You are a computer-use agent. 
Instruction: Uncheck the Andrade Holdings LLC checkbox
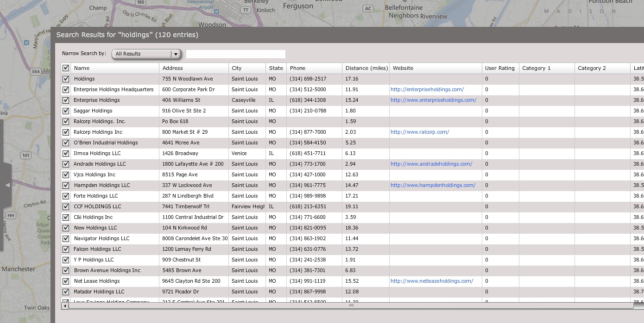(66, 164)
